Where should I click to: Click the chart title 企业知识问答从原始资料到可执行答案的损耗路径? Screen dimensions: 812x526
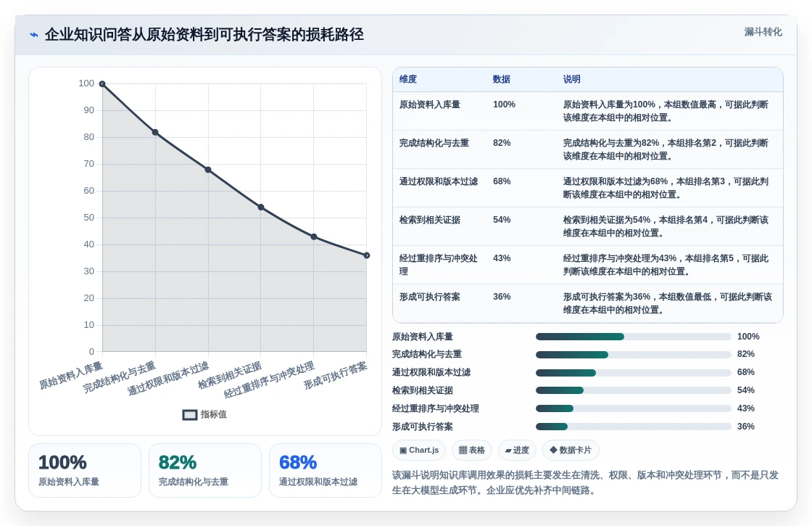tap(204, 35)
